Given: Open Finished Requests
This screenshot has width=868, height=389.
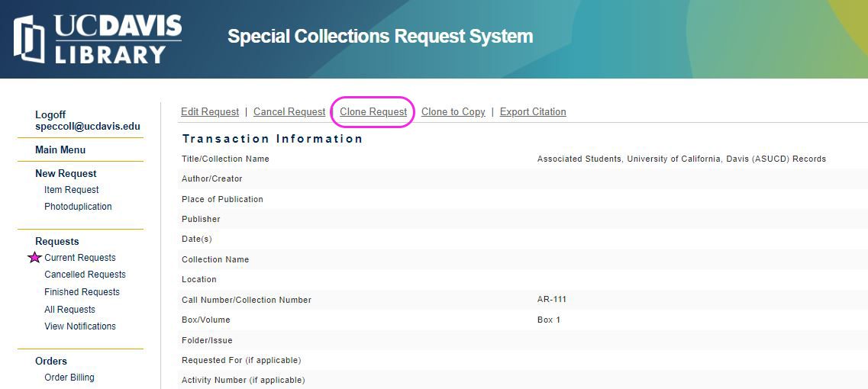Looking at the screenshot, I should (x=82, y=292).
